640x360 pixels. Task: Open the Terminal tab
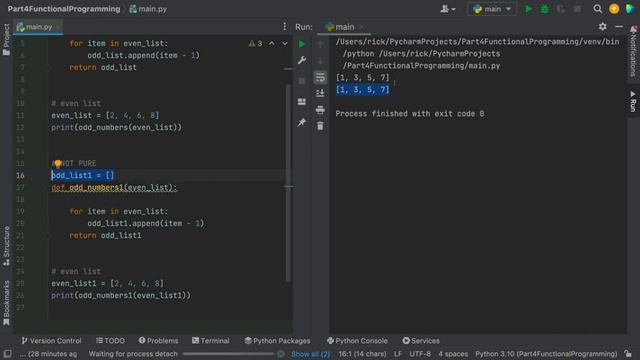pos(211,340)
